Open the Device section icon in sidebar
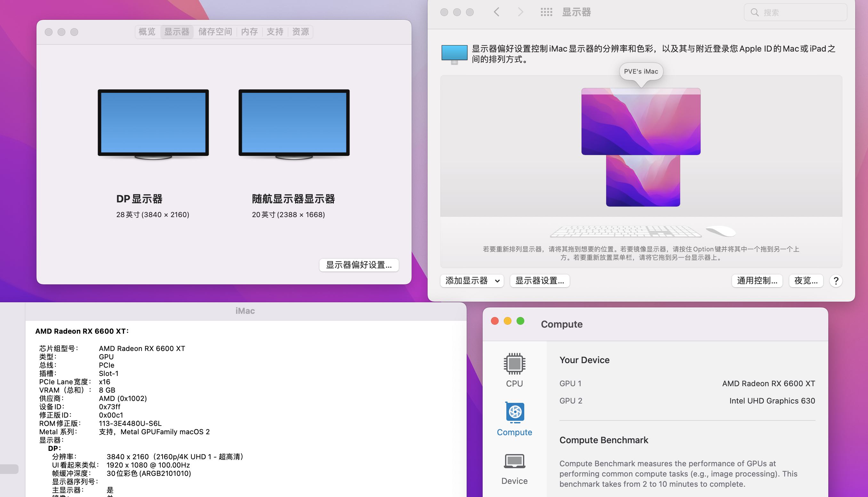 (x=514, y=461)
